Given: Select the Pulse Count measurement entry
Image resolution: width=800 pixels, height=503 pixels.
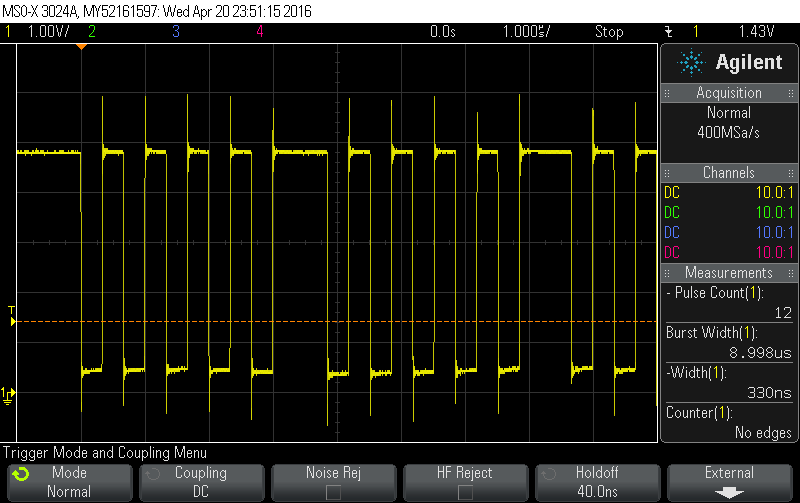Looking at the screenshot, I should point(729,302).
